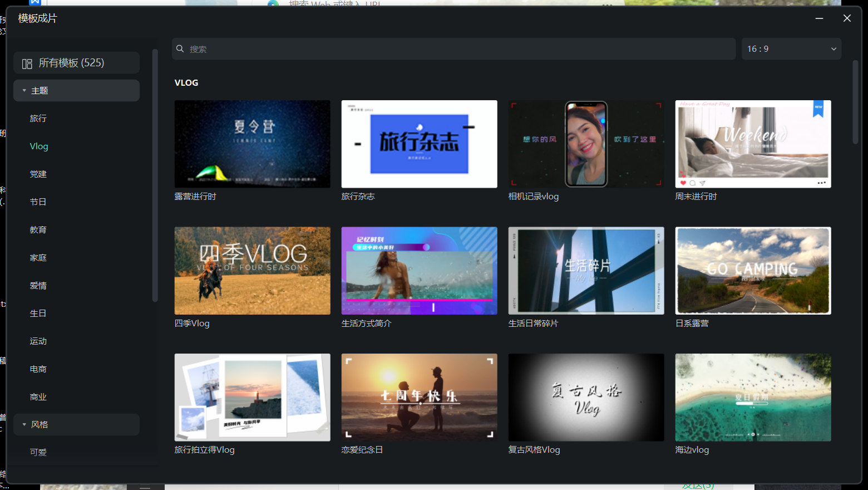Select the 旅行 theme category

click(38, 118)
